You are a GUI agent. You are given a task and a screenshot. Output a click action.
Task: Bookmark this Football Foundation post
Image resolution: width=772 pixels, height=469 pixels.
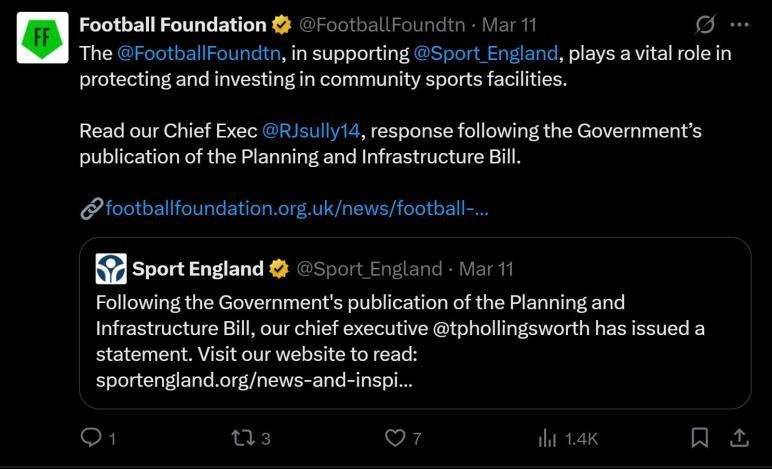tap(701, 437)
